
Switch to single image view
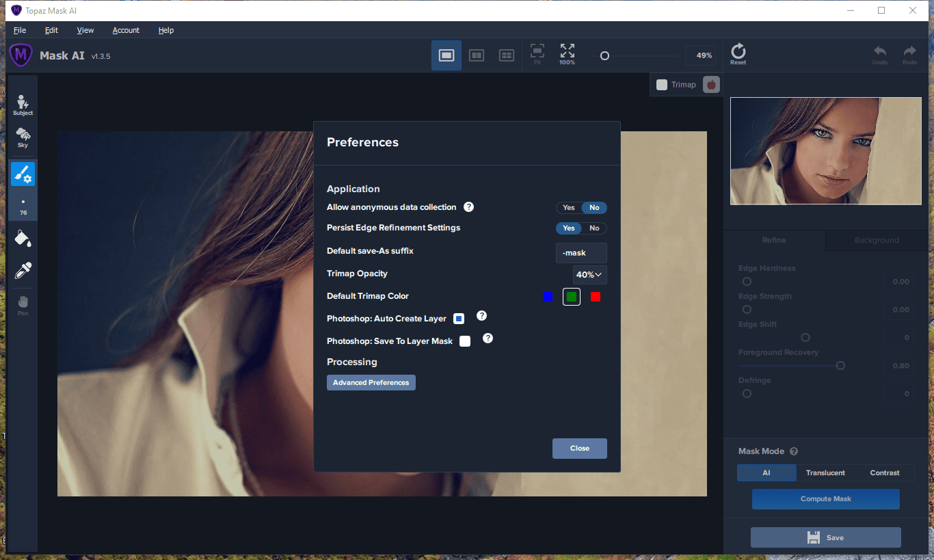point(446,55)
